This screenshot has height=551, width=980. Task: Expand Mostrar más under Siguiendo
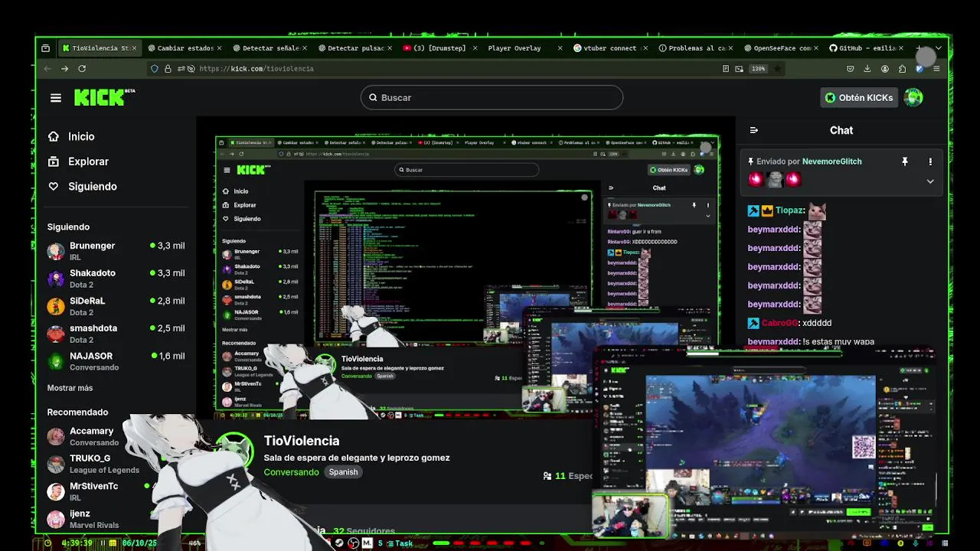(70, 388)
